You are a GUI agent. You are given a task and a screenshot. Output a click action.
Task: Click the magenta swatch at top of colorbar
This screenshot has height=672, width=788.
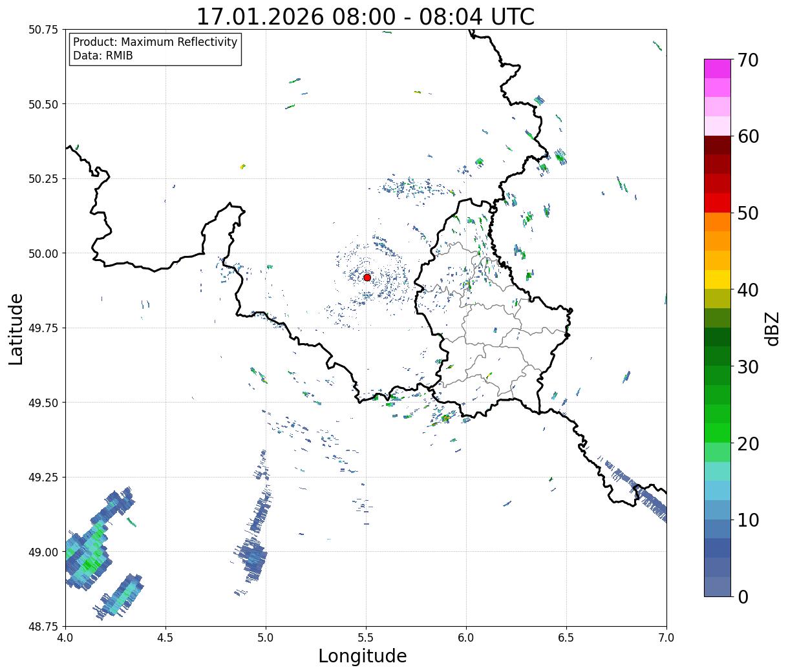[x=718, y=68]
